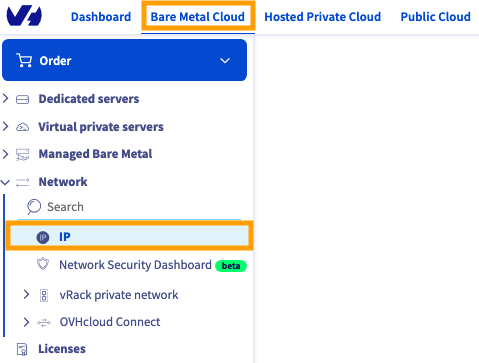Click the Managed Bare Metal icon
This screenshot has height=363, width=479.
point(22,155)
